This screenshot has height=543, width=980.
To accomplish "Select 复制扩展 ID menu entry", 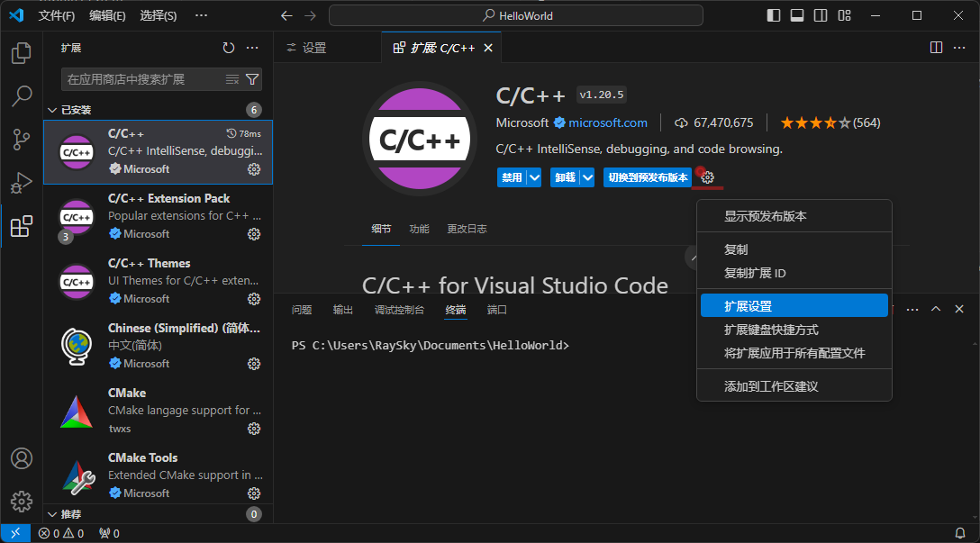I will [794, 273].
